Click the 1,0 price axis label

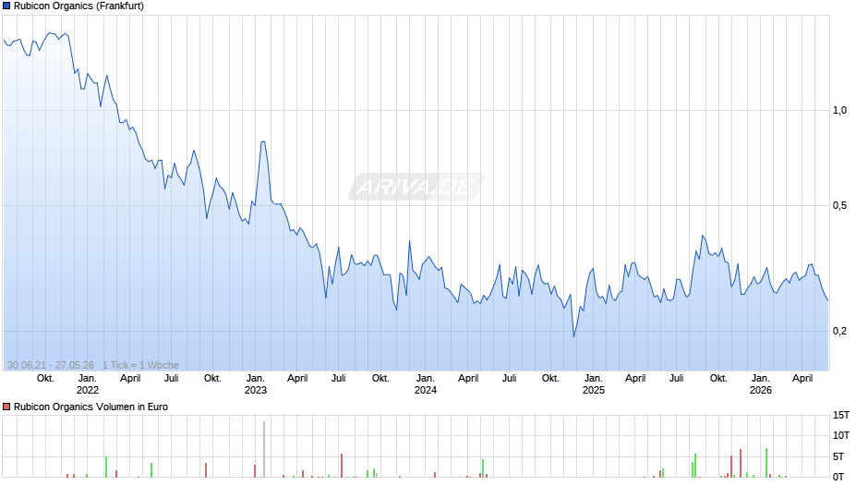839,110
